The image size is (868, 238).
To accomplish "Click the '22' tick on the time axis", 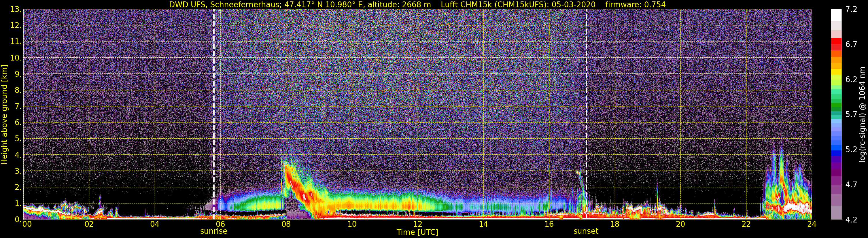I will 746,224.
